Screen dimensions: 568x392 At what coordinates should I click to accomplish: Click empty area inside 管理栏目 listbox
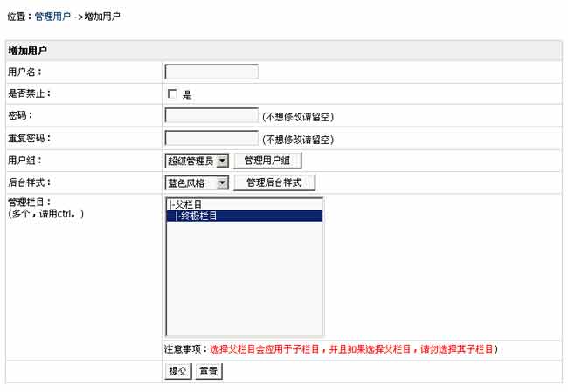(244, 279)
